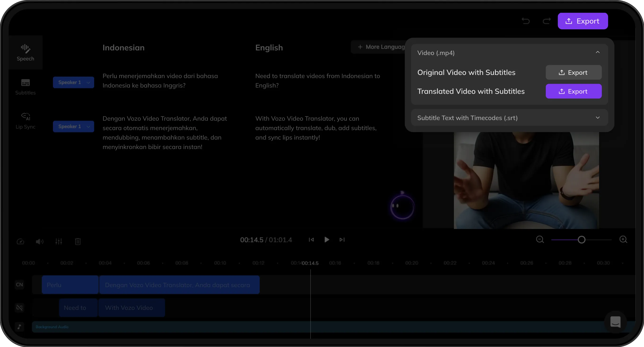Collapse the Video (.mp4) section
Image resolution: width=644 pixels, height=347 pixels.
coord(597,52)
